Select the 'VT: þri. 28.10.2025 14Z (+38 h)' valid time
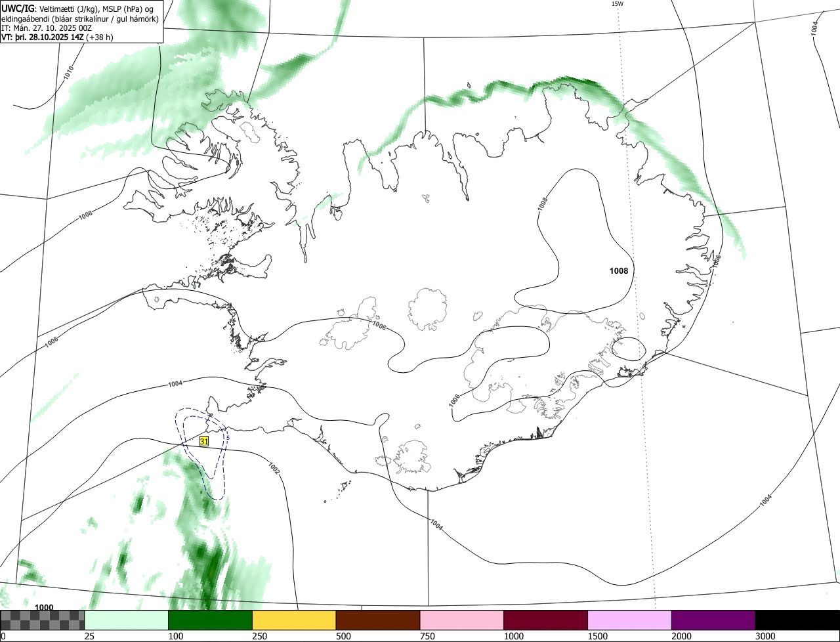 coord(57,37)
